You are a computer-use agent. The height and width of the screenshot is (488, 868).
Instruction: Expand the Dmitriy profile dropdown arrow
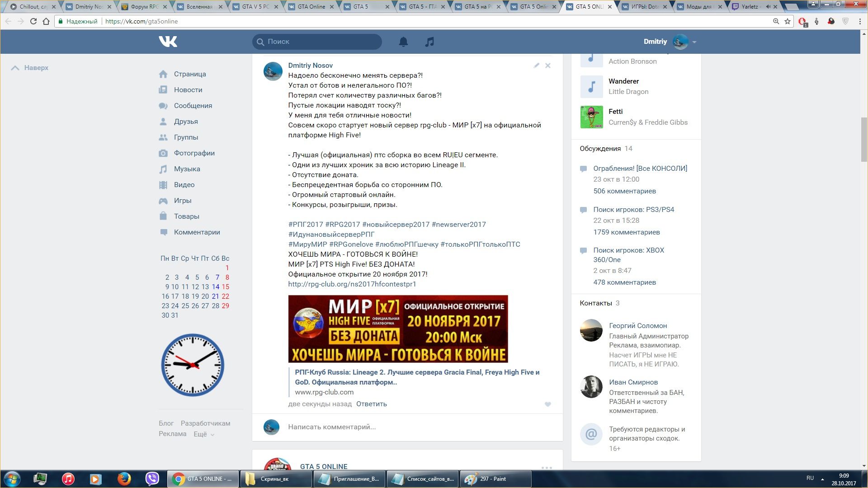click(694, 42)
